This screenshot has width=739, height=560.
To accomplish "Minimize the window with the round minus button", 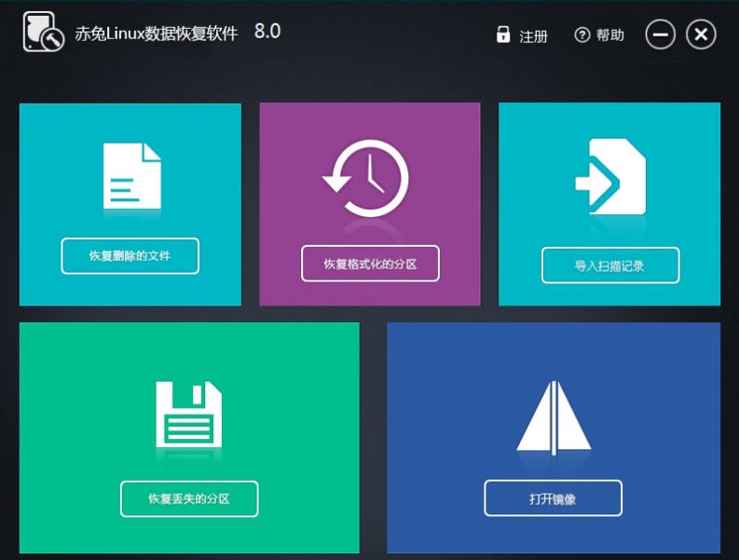I will [661, 34].
